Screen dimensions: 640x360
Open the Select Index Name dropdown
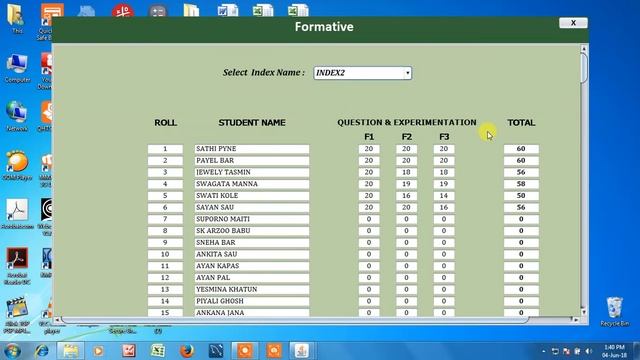point(407,73)
